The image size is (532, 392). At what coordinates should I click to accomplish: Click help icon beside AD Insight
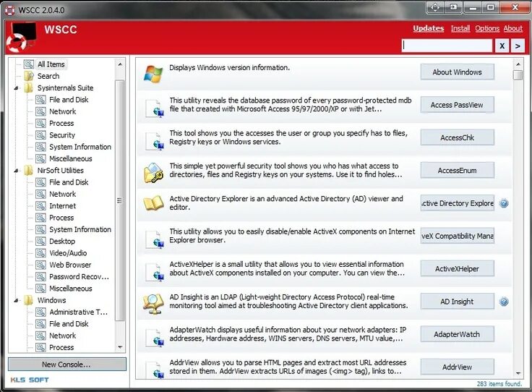505,302
